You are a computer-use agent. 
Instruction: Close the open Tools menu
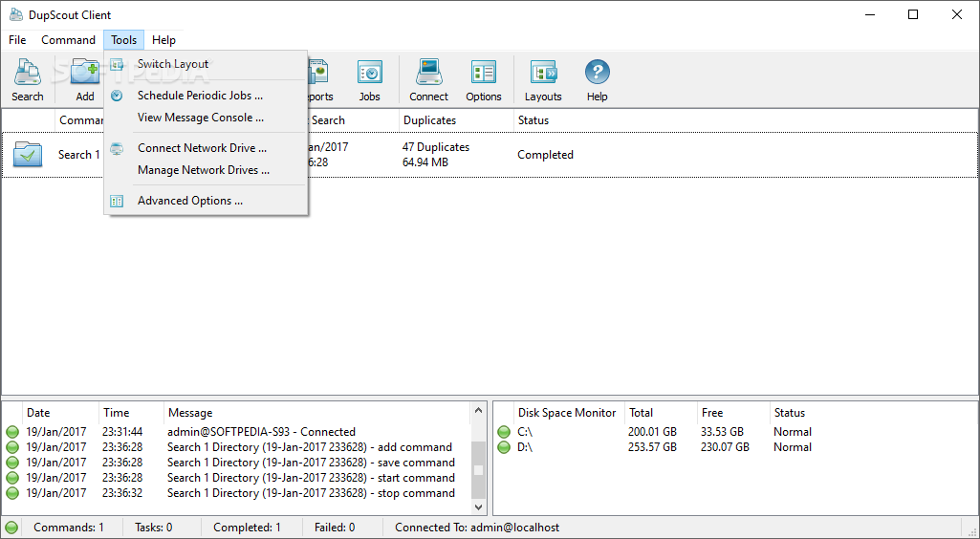pyautogui.click(x=123, y=40)
